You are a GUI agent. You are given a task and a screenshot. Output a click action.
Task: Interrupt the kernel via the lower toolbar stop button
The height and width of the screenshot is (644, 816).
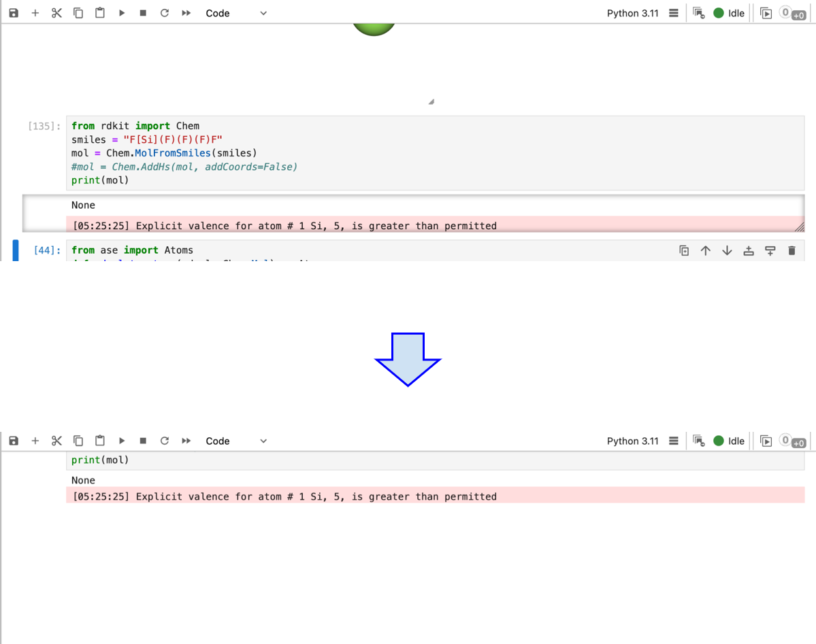[143, 441]
